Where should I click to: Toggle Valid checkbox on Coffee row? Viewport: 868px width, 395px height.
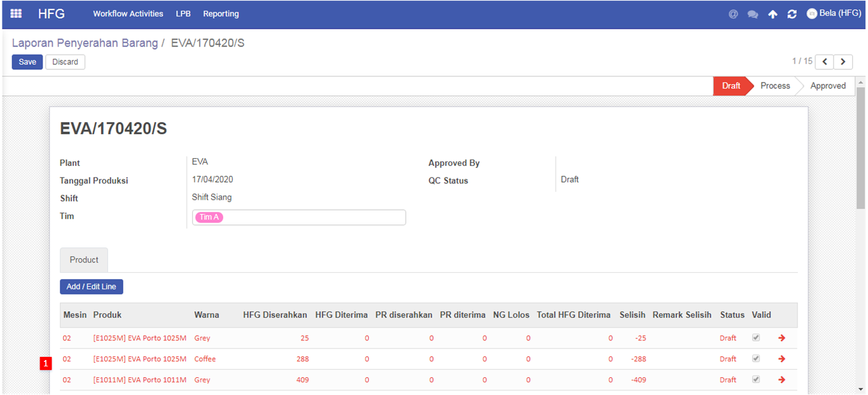tap(756, 359)
